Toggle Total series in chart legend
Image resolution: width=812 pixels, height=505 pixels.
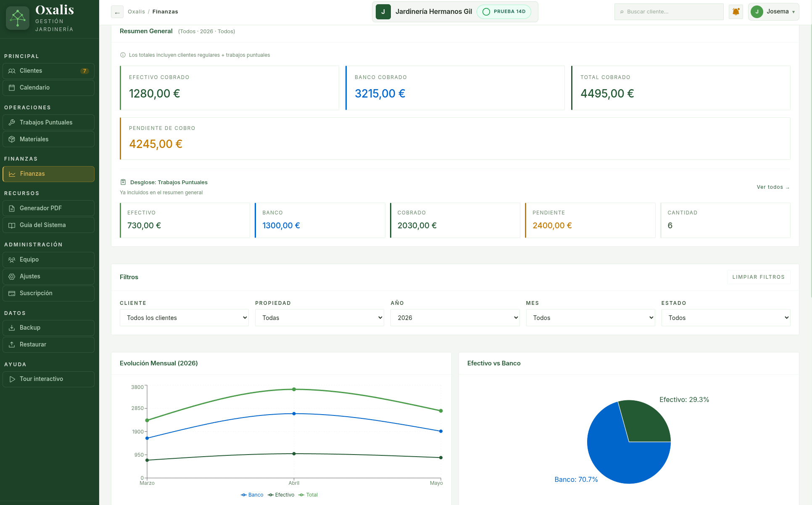308,495
